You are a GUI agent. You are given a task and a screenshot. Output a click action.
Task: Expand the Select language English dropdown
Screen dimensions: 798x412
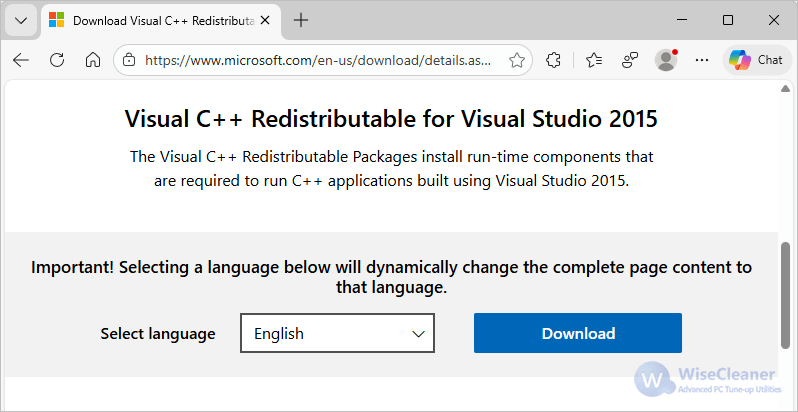(x=337, y=334)
